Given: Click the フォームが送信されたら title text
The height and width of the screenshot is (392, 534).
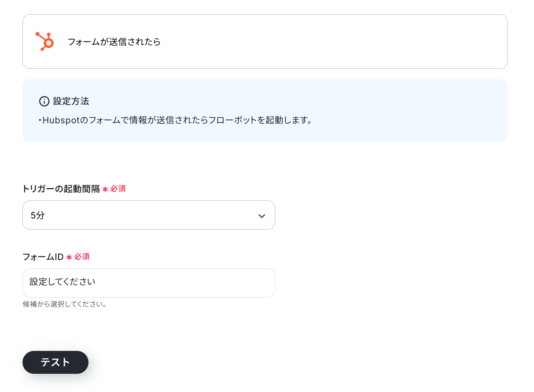Looking at the screenshot, I should (x=114, y=42).
